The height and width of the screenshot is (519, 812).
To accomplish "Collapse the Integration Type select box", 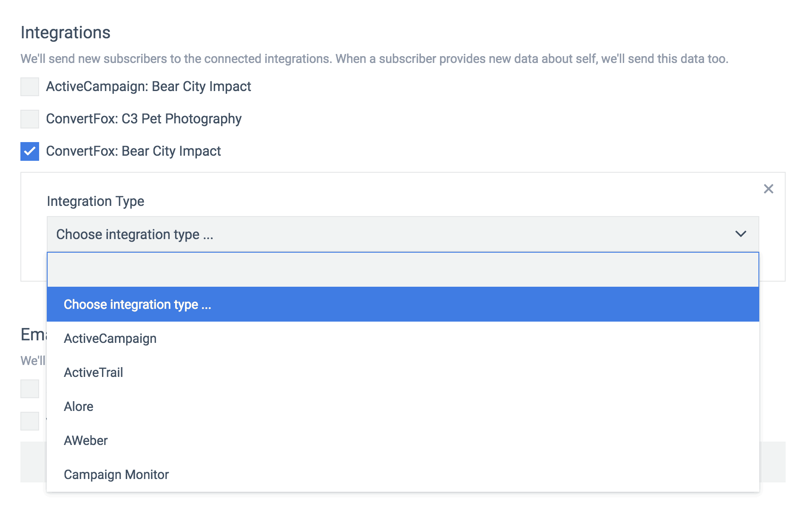I will [x=402, y=234].
